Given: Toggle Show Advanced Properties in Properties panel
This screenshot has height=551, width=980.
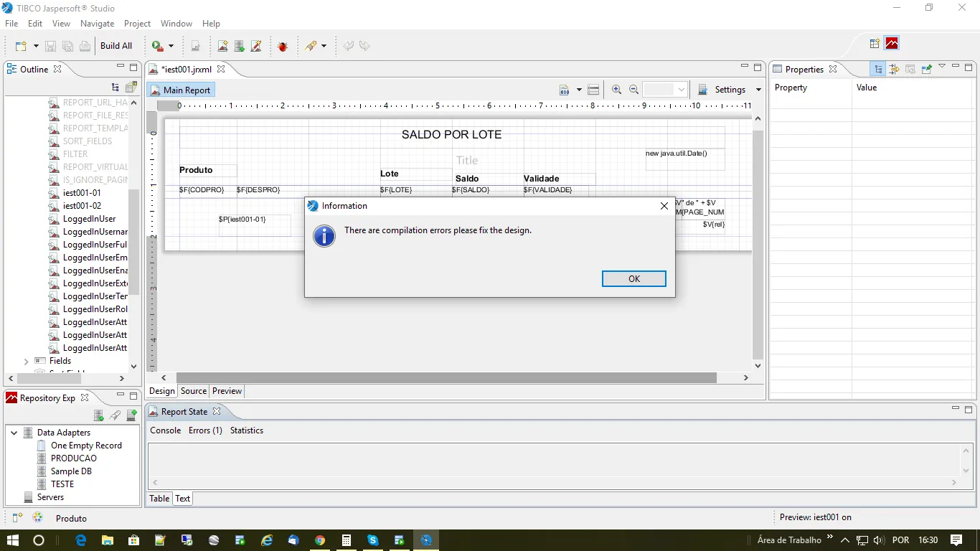Looking at the screenshot, I should point(894,70).
